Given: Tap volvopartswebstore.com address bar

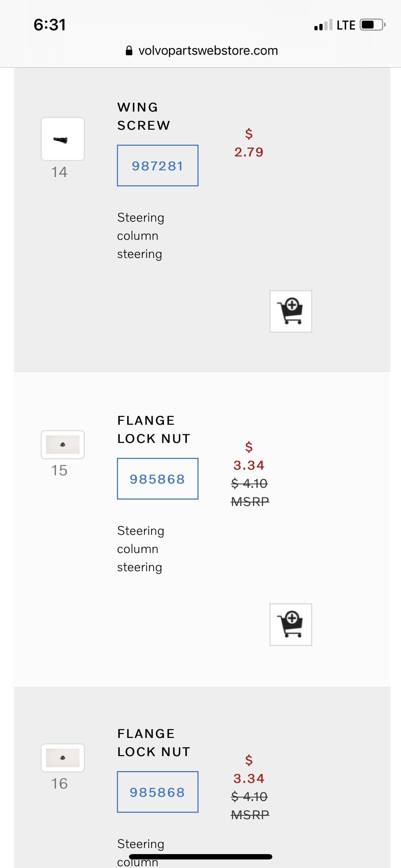Looking at the screenshot, I should tap(208, 51).
